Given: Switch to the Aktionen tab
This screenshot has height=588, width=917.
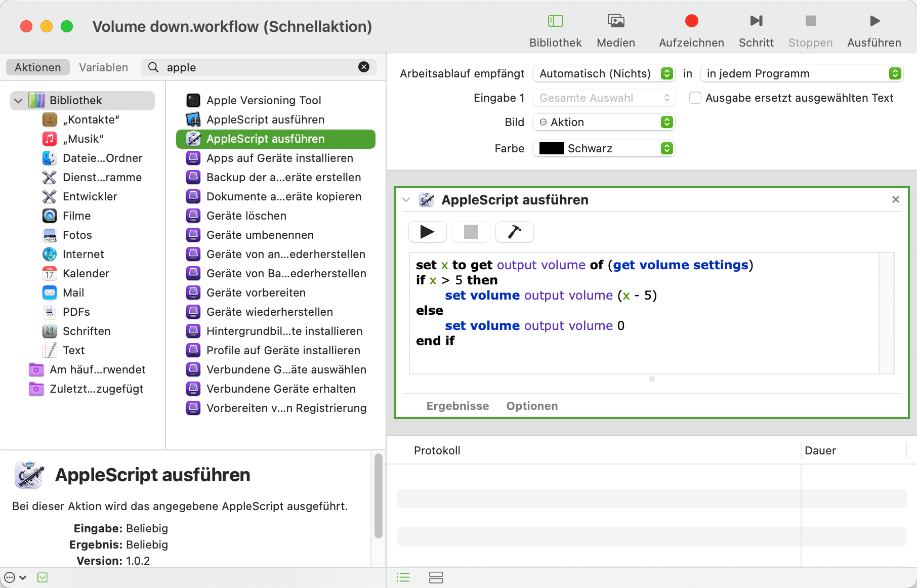Looking at the screenshot, I should point(38,68).
